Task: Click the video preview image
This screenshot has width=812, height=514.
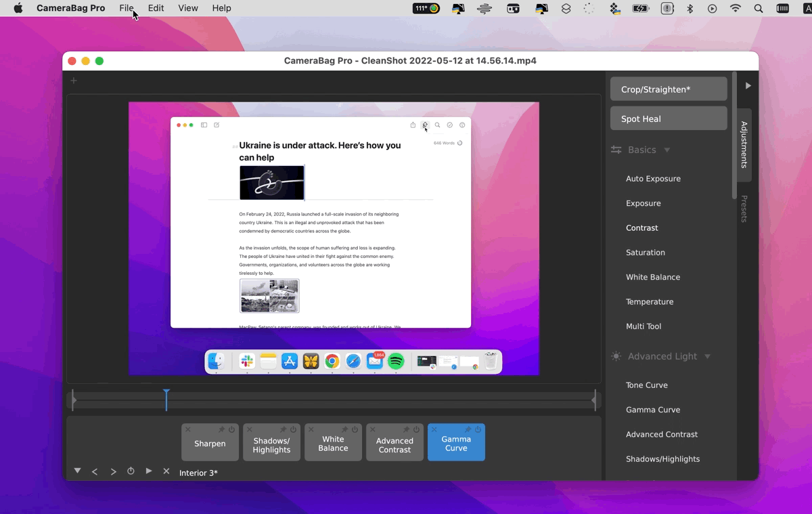Action: 334,238
